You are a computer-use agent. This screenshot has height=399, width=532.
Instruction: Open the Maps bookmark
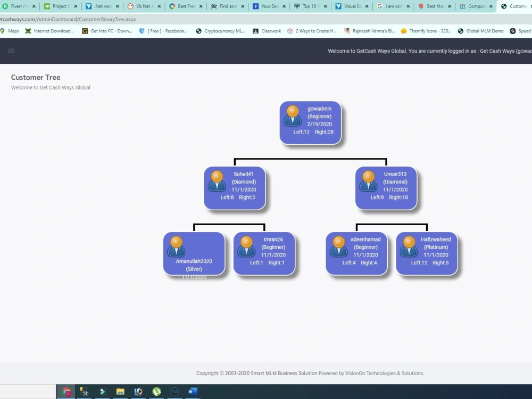click(x=10, y=31)
